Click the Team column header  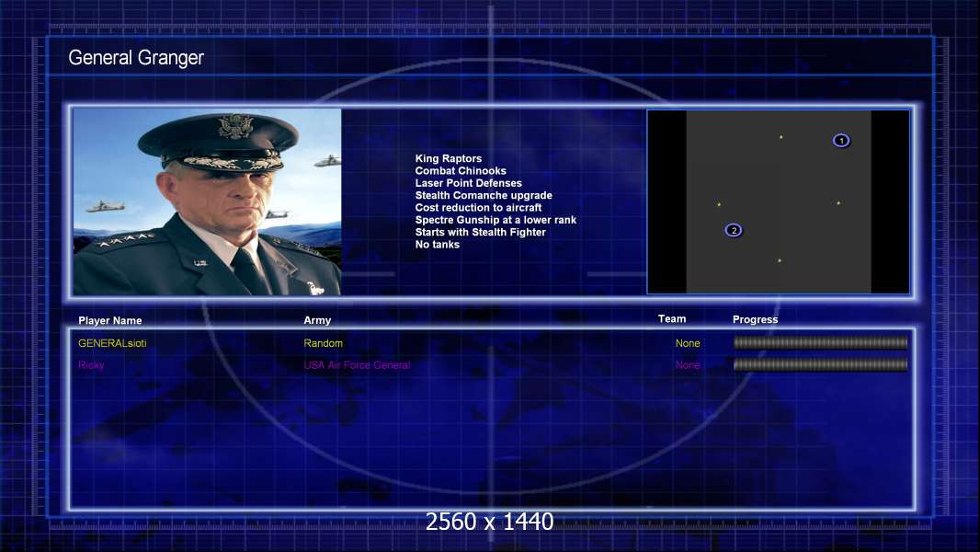tap(672, 319)
